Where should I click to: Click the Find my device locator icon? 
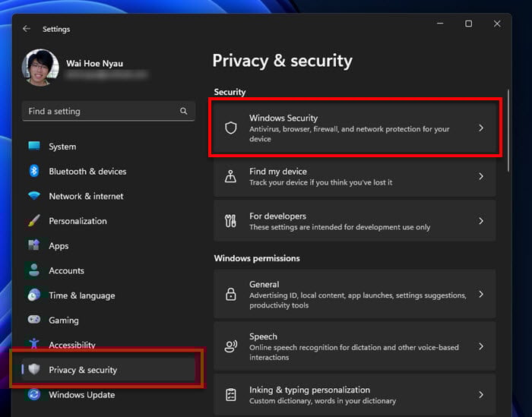tap(231, 176)
